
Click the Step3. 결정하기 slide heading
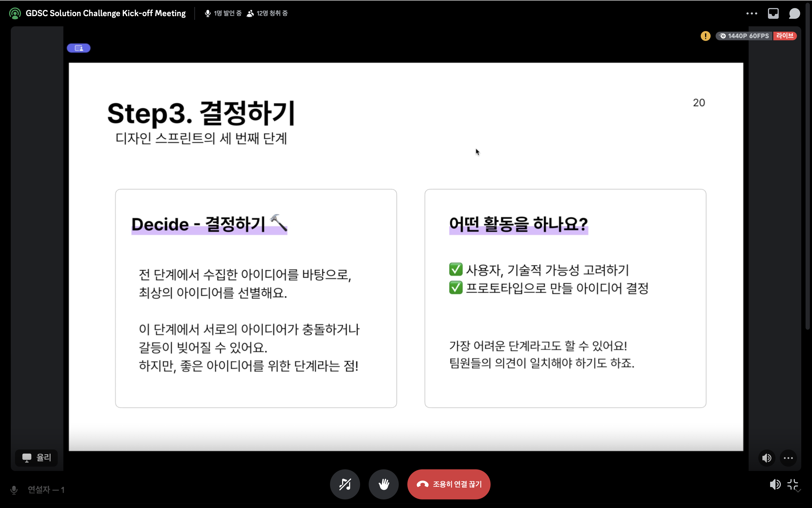coord(201,114)
